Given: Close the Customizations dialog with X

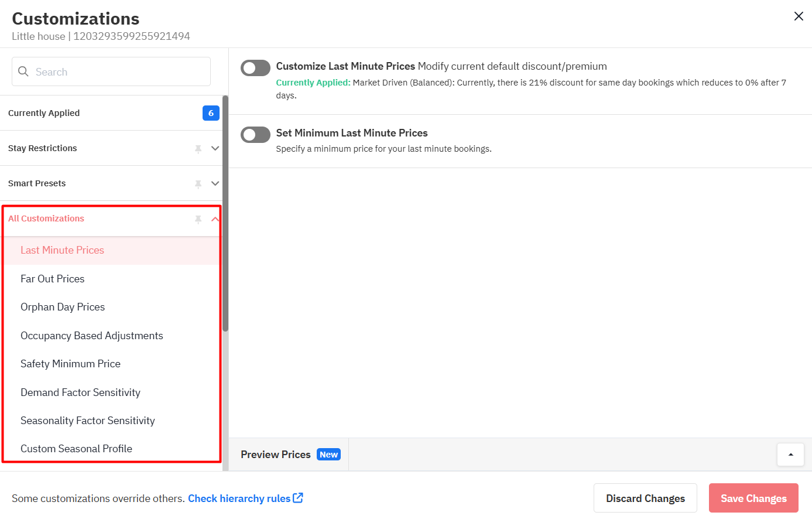Looking at the screenshot, I should (799, 16).
